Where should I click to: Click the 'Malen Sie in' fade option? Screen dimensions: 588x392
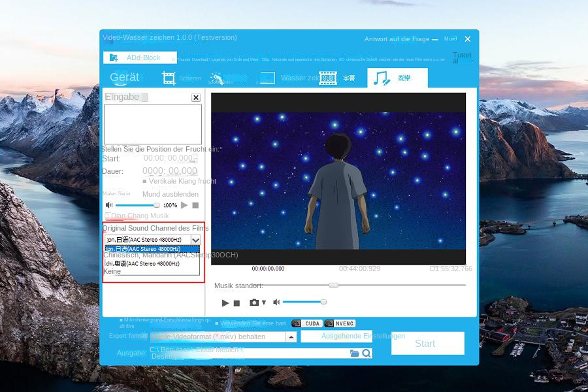point(116,193)
